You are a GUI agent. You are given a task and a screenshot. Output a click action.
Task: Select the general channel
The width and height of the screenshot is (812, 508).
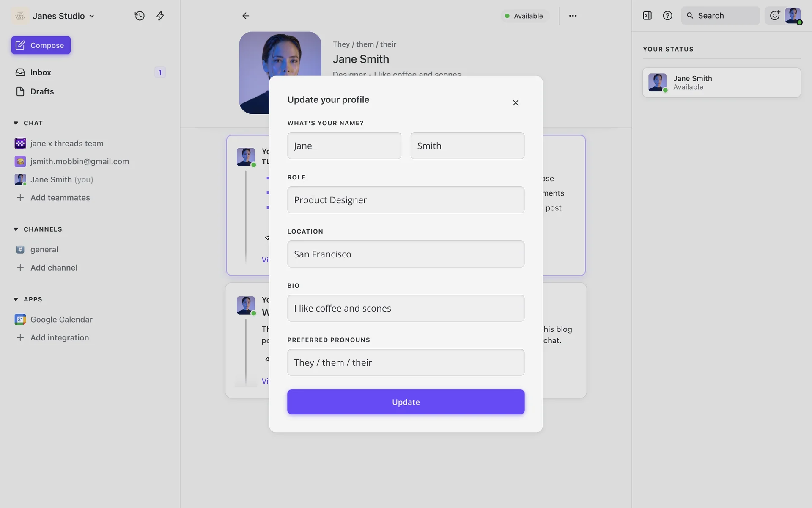(44, 249)
